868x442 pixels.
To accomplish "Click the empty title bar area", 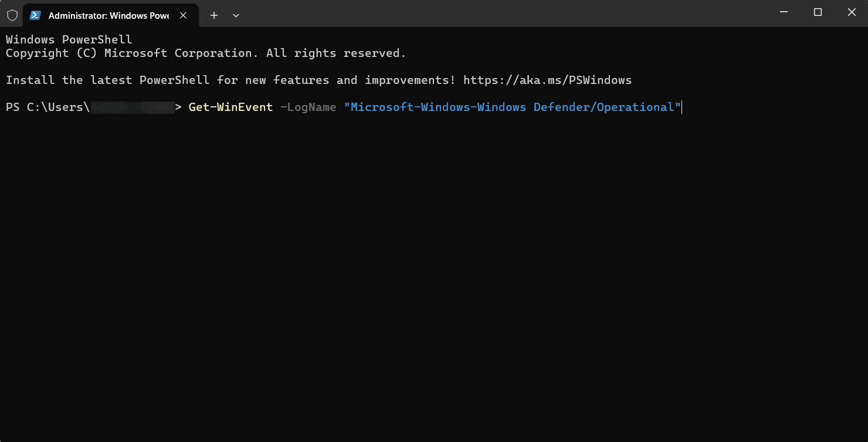I will tap(499, 14).
